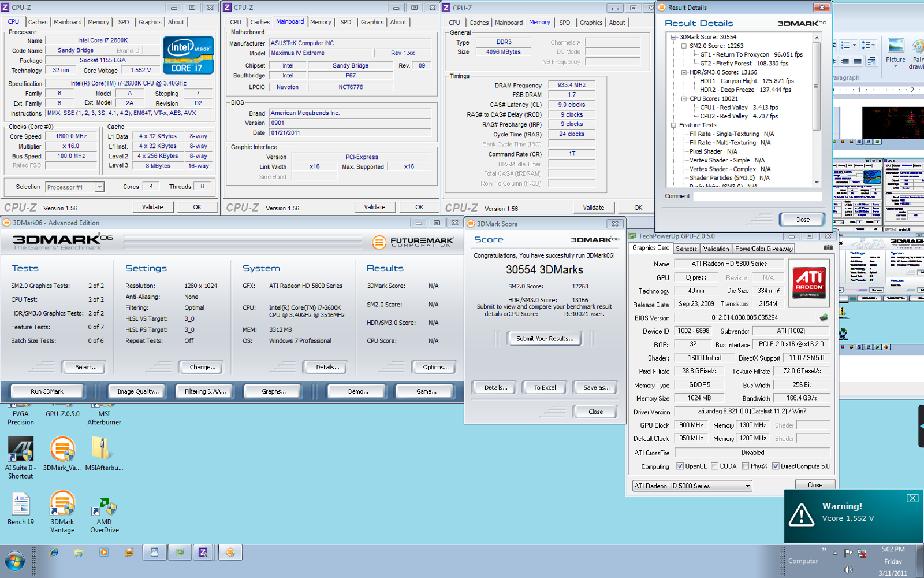Click Submit Your Results... button

[545, 339]
